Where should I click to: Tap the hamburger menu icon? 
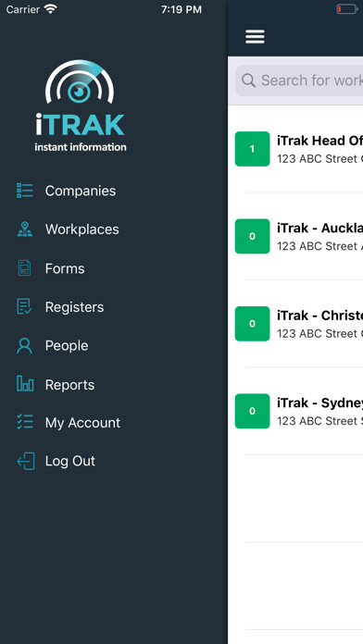tap(255, 37)
